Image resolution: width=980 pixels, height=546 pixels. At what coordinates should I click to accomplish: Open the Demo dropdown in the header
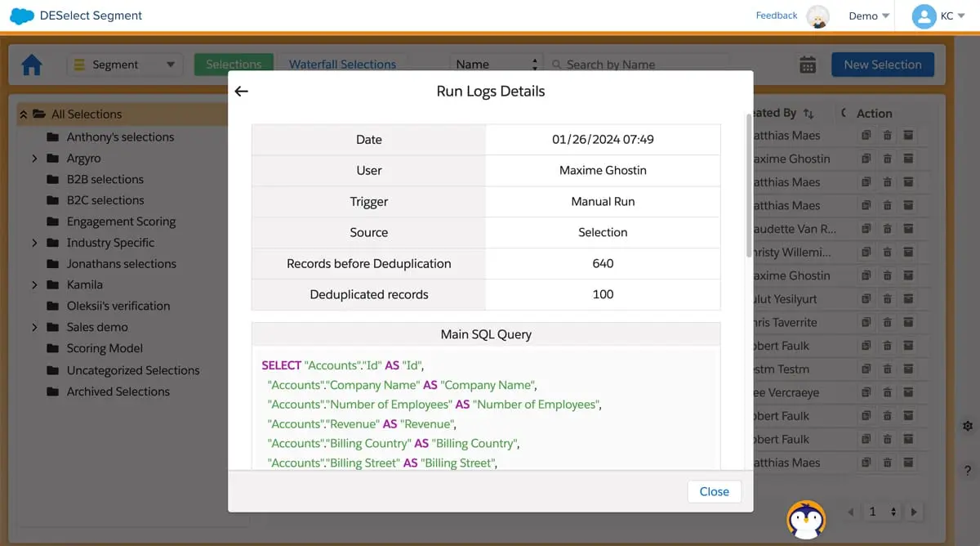tap(869, 16)
